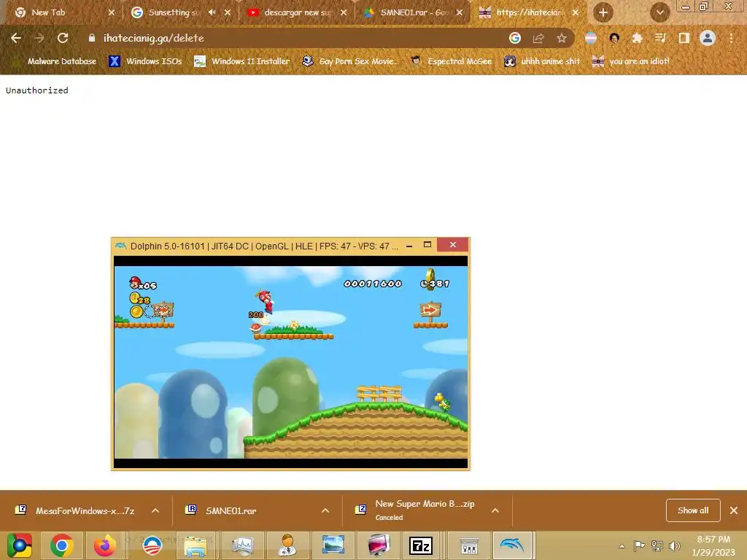This screenshot has height=560, width=747.
Task: Click the Unauthorized page text
Action: (x=37, y=90)
